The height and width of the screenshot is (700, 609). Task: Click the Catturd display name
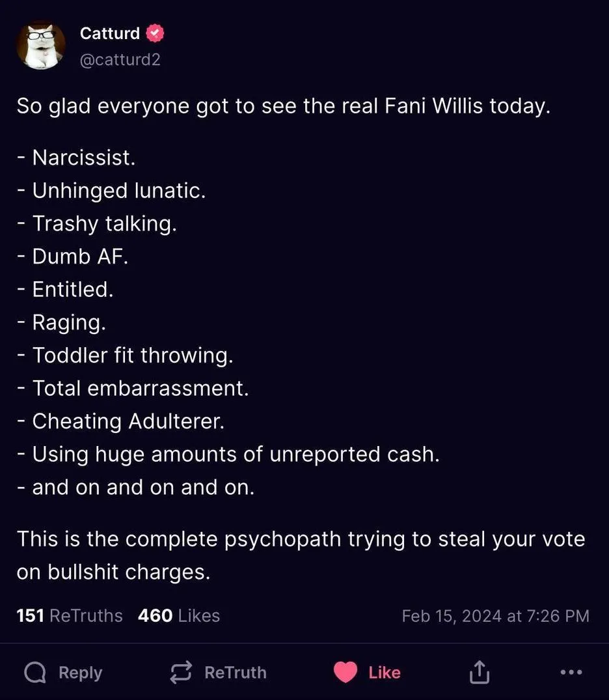(109, 33)
